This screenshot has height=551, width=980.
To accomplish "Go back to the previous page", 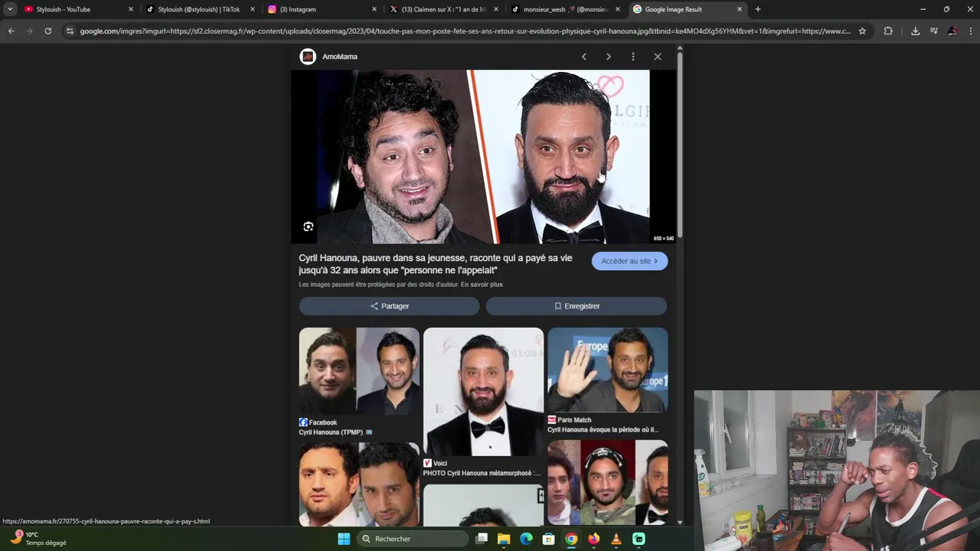I will (x=11, y=31).
